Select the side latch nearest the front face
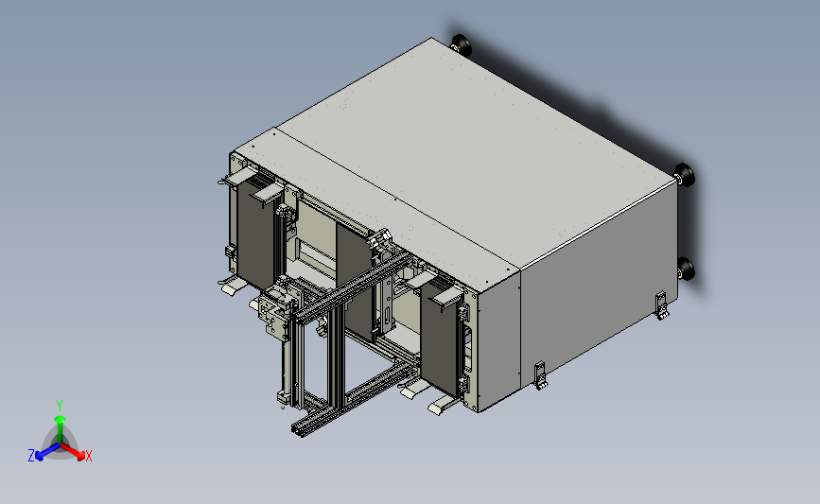The height and width of the screenshot is (504, 820). click(x=541, y=375)
